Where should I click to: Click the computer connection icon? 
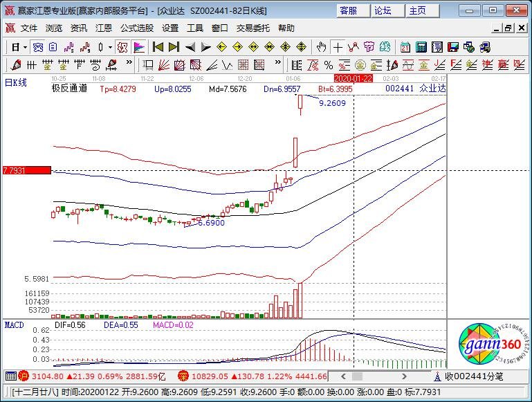[485, 47]
